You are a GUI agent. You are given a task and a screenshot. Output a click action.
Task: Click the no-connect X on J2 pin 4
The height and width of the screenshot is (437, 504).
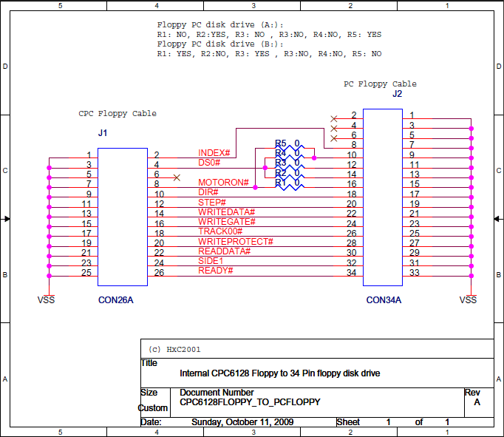(x=334, y=129)
